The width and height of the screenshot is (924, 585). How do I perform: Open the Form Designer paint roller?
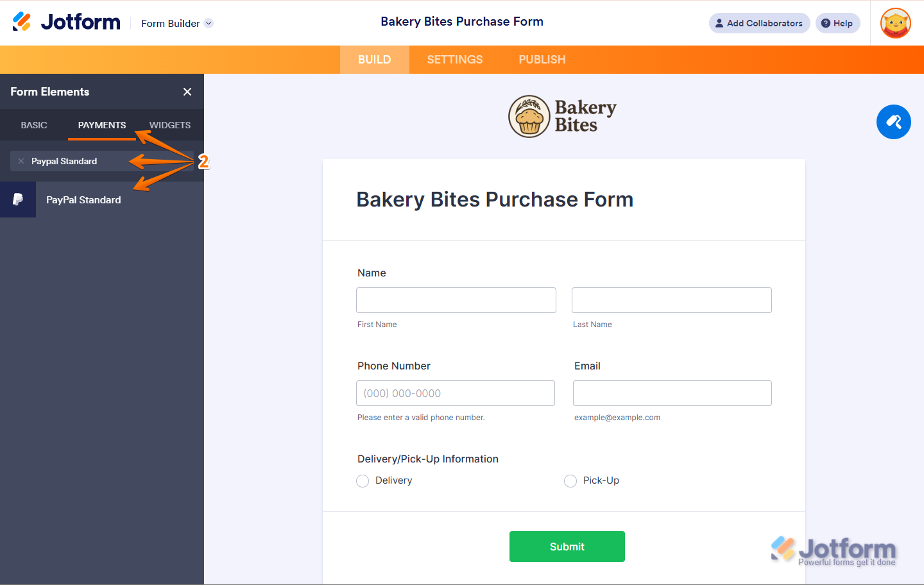[894, 122]
